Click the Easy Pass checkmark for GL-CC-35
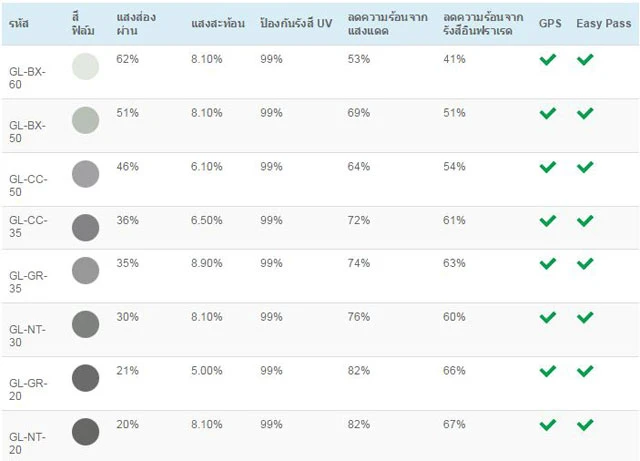This screenshot has height=461, width=640. point(585,221)
